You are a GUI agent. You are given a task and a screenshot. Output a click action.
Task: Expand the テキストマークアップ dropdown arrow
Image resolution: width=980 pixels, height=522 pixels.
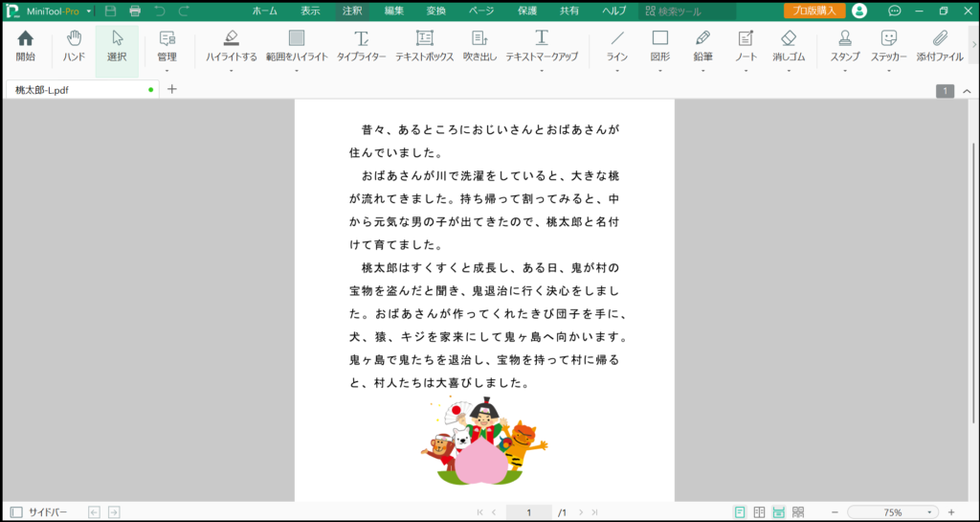pos(542,71)
